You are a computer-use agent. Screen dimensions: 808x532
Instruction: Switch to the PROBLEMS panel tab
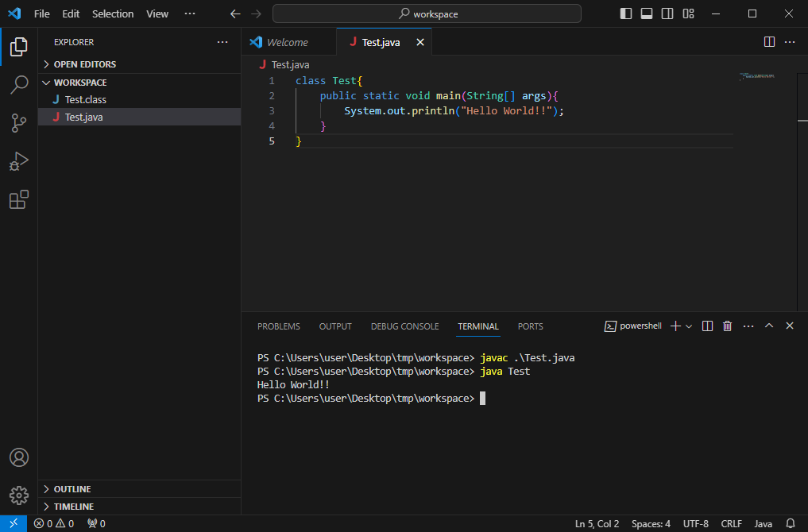tap(278, 326)
